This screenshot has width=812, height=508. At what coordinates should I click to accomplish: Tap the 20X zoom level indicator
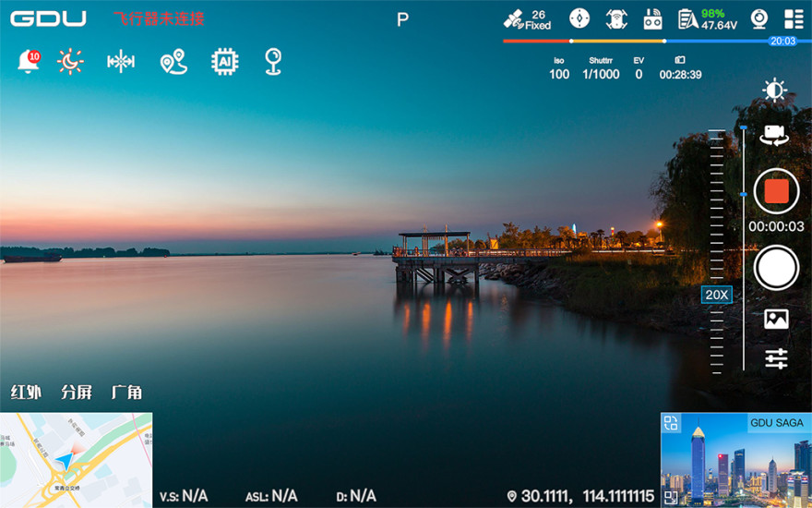coord(717,295)
